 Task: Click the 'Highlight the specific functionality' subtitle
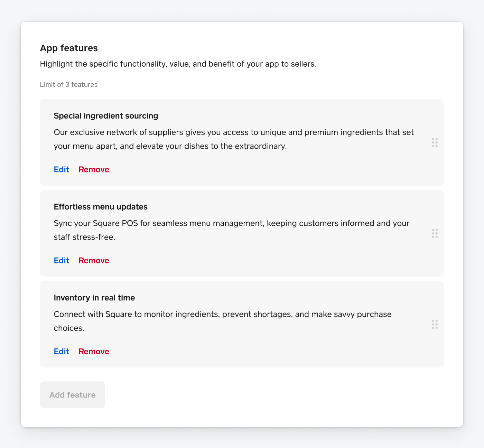[x=178, y=64]
